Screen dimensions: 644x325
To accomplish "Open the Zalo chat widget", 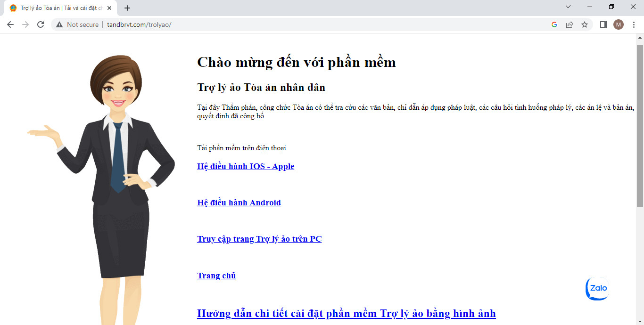I will pos(597,288).
